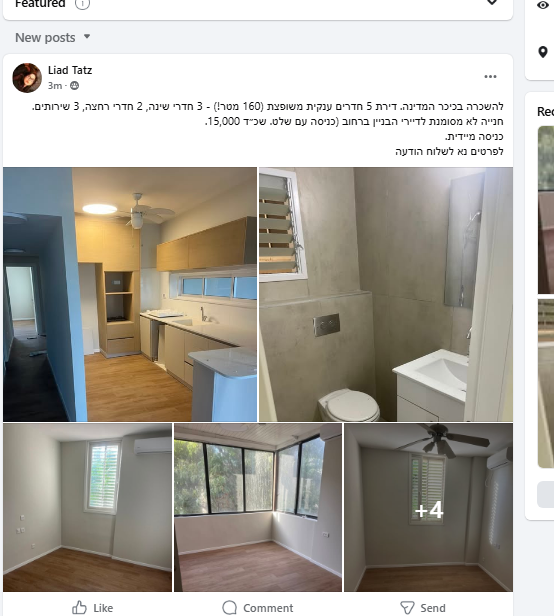Open Liad Tatz profile picture

[x=27, y=78]
